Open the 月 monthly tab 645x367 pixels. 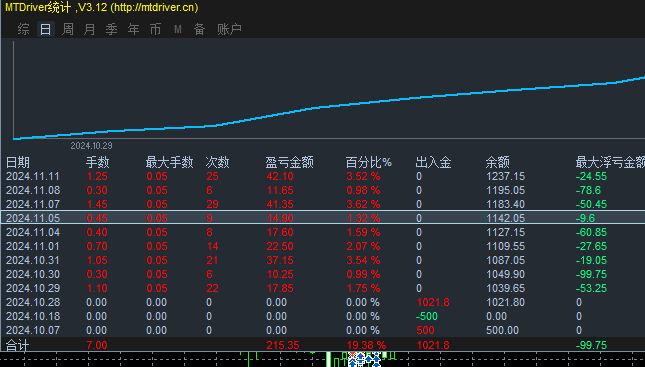[90, 29]
